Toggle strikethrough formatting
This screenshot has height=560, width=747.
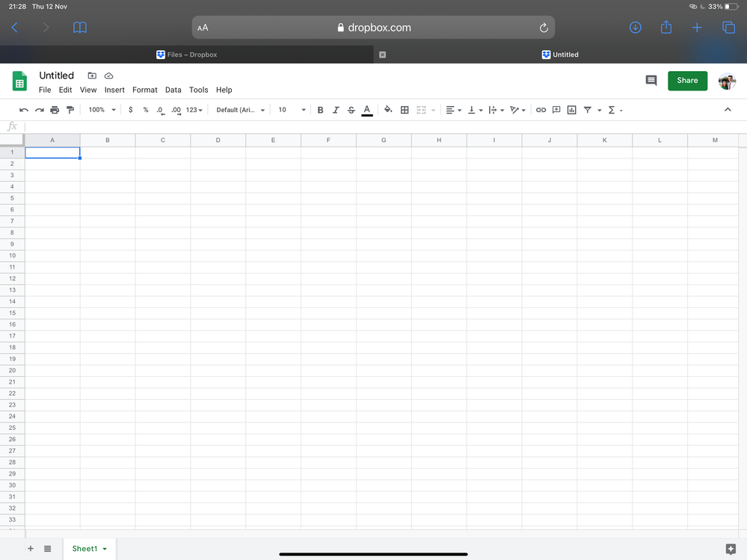[x=351, y=110]
